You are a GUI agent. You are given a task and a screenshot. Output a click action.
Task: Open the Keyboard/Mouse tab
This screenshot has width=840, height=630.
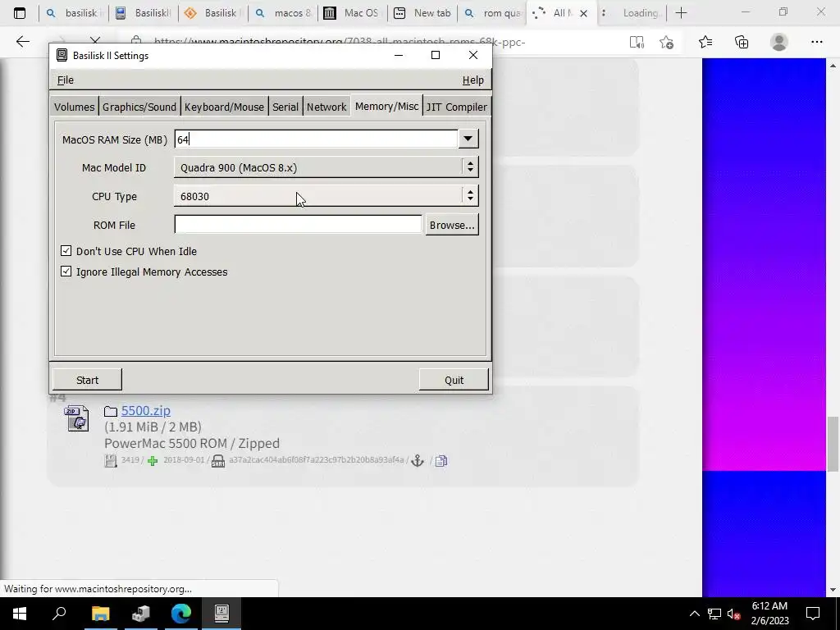tap(224, 107)
